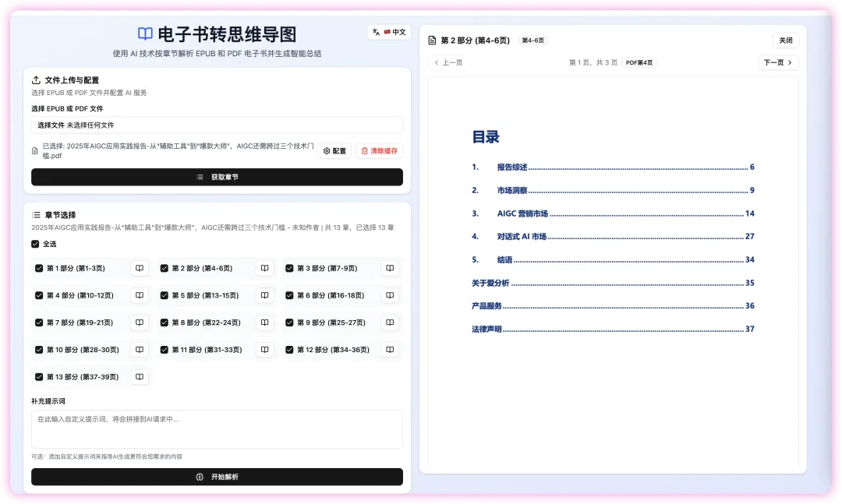Click the 获取章节 button
842x504 pixels.
coord(217,177)
